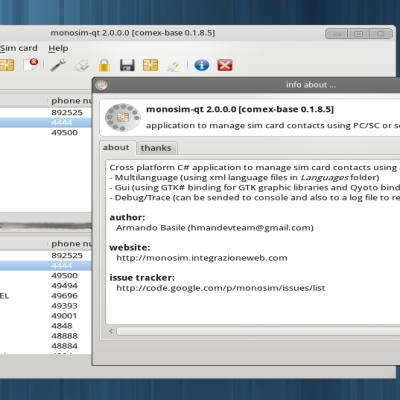The height and width of the screenshot is (400, 400).
Task: Click the "issue tracker:" heading
Action: pos(142,278)
